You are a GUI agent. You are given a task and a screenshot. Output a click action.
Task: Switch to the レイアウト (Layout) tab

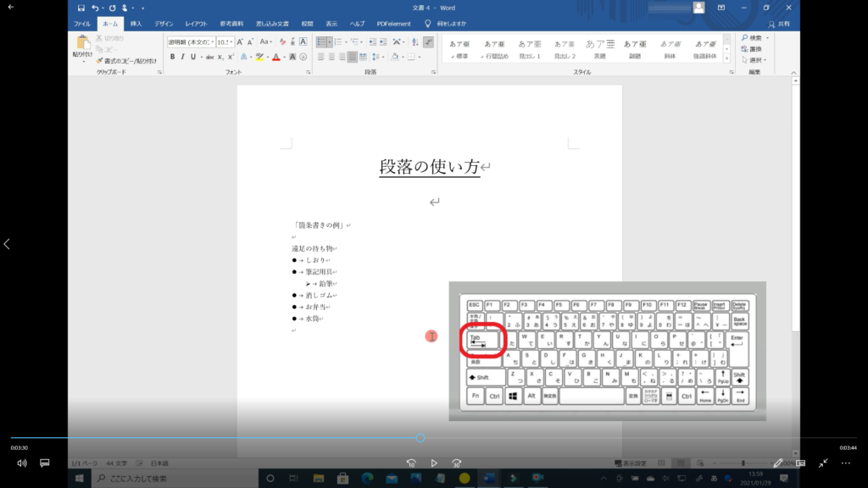(197, 24)
